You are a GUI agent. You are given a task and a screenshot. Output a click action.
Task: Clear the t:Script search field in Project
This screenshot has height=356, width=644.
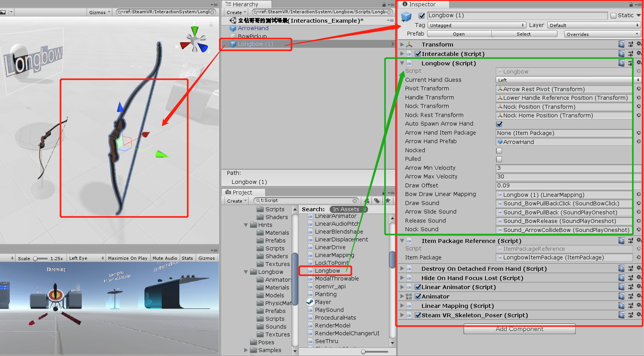[355, 200]
